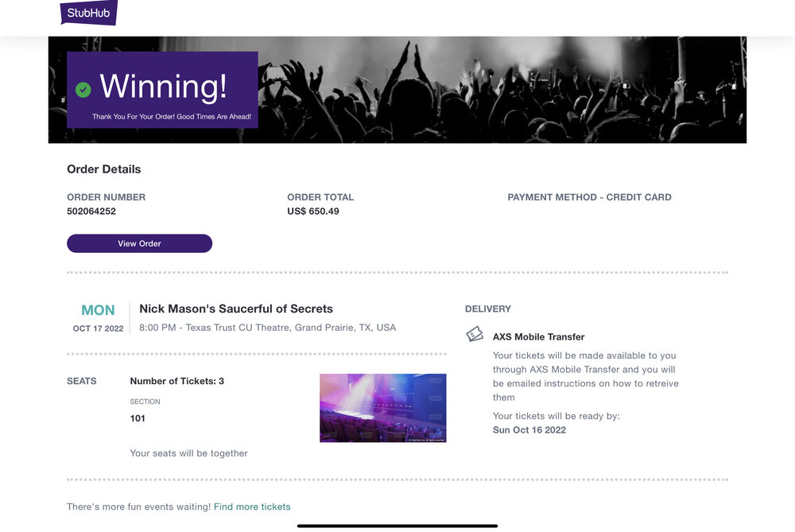The width and height of the screenshot is (795, 532).
Task: Click the concert crowd banner image
Action: (501, 89)
